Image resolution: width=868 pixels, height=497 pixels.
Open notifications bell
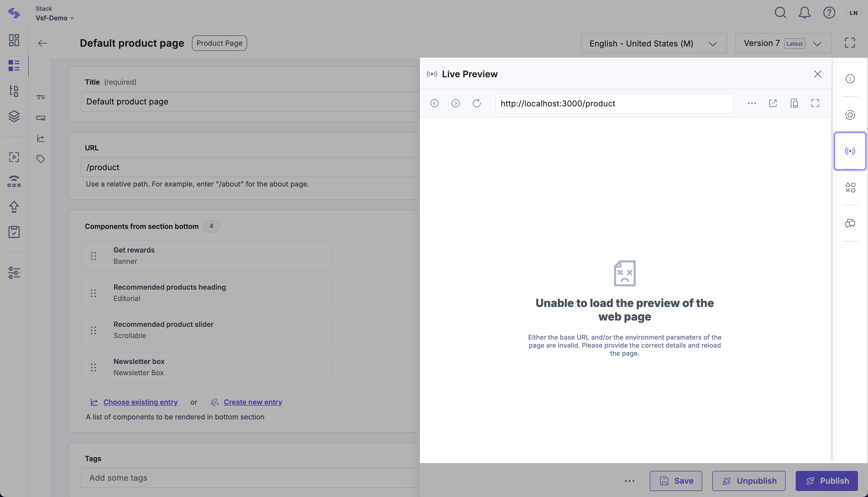click(804, 13)
